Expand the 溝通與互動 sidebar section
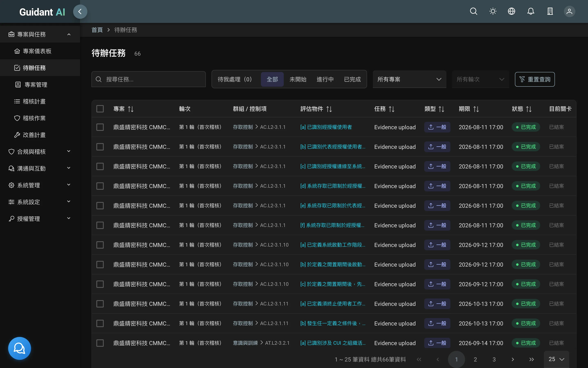The width and height of the screenshot is (588, 368). point(40,168)
